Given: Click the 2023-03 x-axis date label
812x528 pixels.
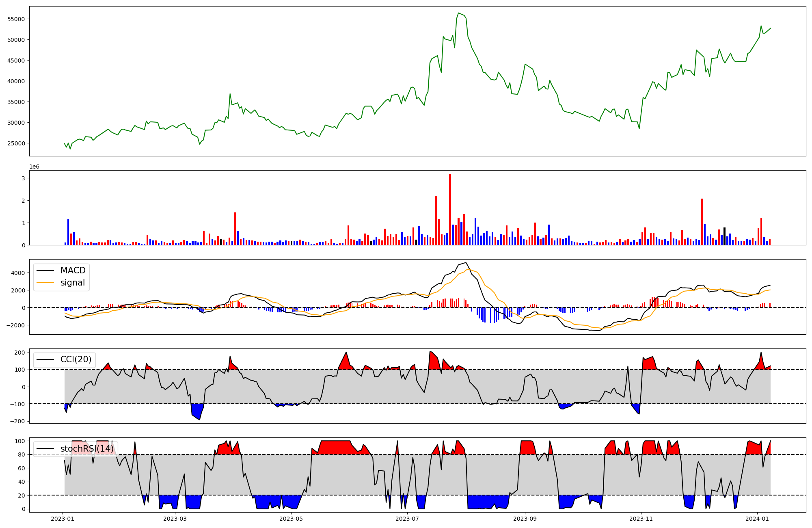Looking at the screenshot, I should click(x=175, y=519).
